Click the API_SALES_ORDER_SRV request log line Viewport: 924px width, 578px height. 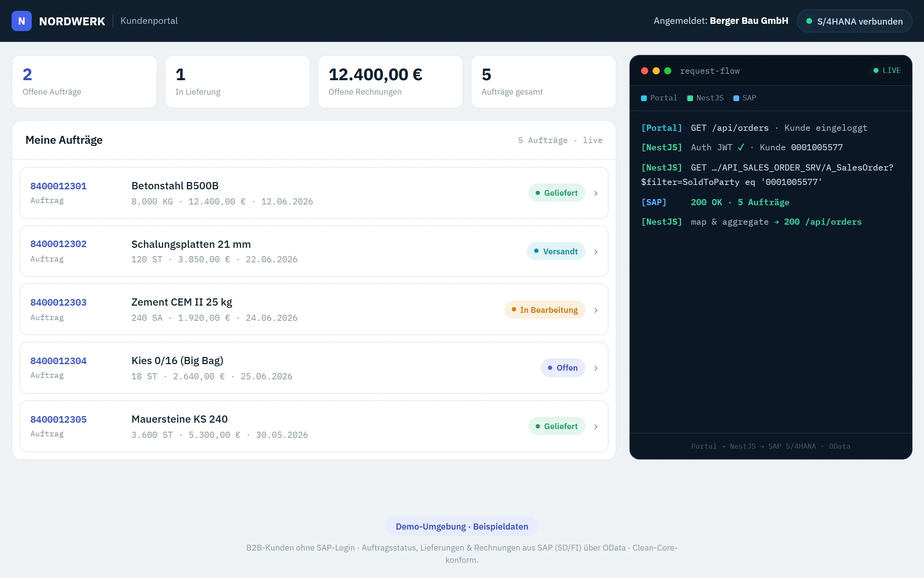767,175
